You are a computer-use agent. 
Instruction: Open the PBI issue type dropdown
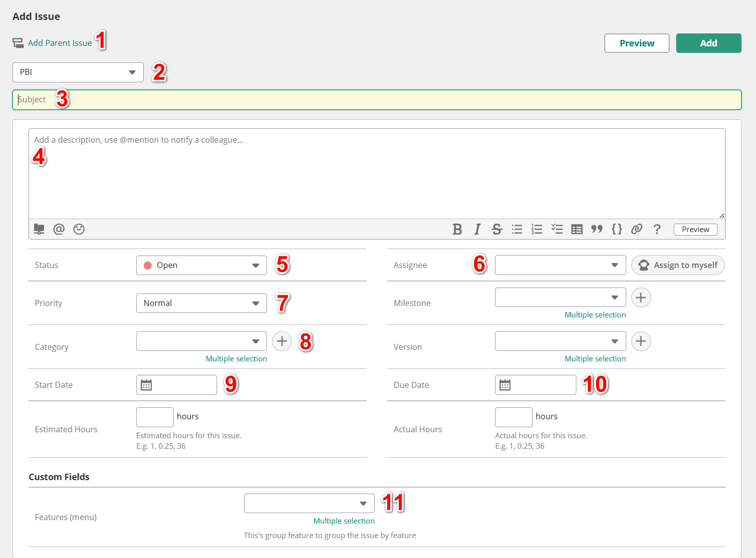78,72
